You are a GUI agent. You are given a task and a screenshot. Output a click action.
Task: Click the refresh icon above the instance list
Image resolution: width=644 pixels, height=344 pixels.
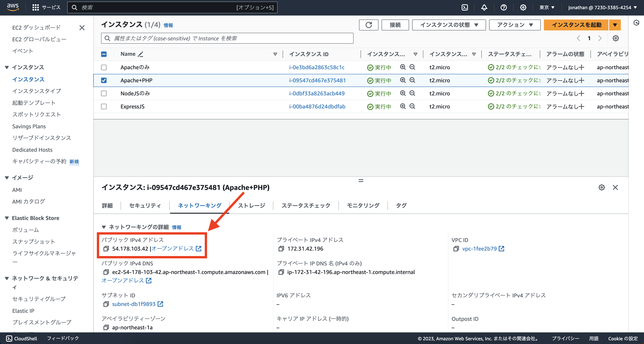[x=369, y=25]
